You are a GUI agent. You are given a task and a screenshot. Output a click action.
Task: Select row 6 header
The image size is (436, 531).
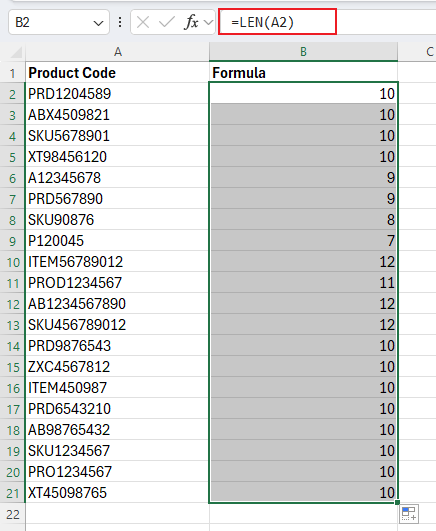(13, 178)
